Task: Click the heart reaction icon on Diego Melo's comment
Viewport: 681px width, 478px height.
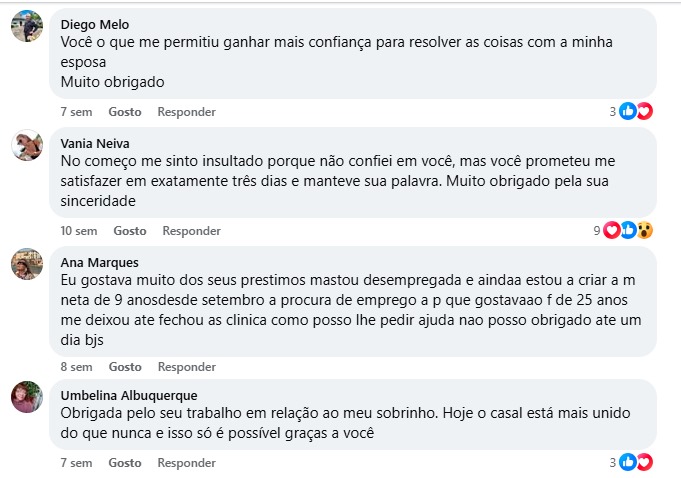Action: coord(644,111)
